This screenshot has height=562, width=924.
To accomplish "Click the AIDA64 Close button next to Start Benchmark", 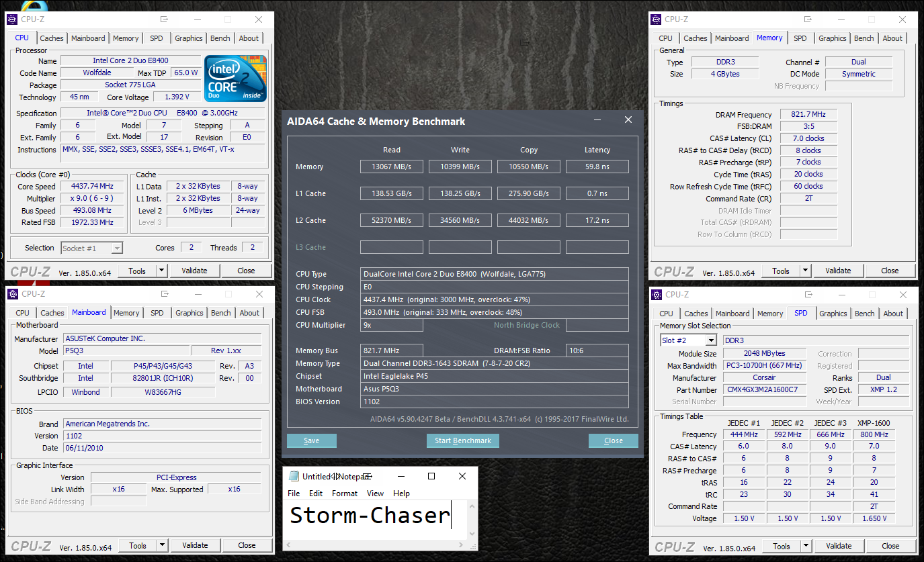I will [614, 440].
